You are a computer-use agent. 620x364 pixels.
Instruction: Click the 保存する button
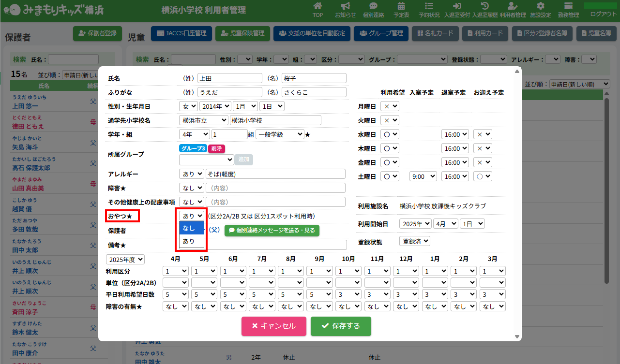coord(341,326)
